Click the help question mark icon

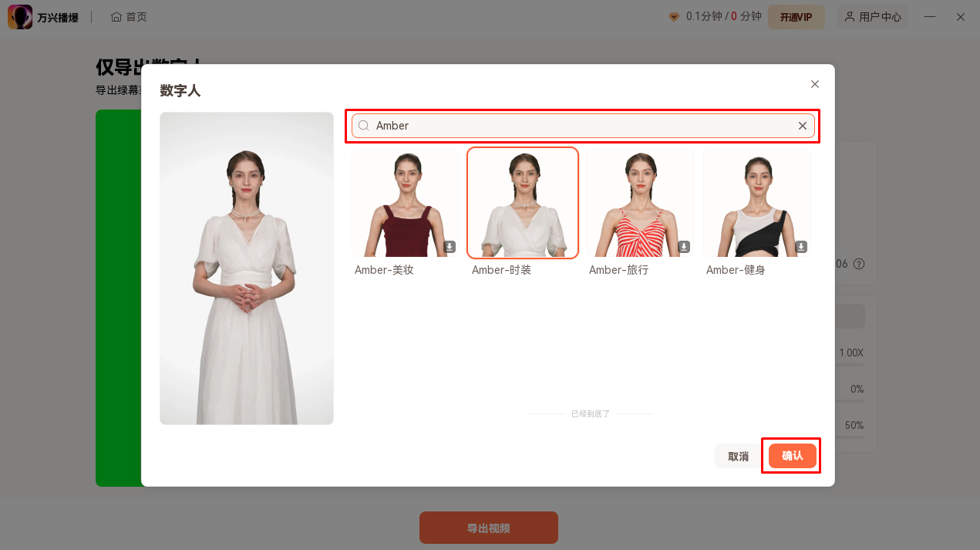[859, 264]
